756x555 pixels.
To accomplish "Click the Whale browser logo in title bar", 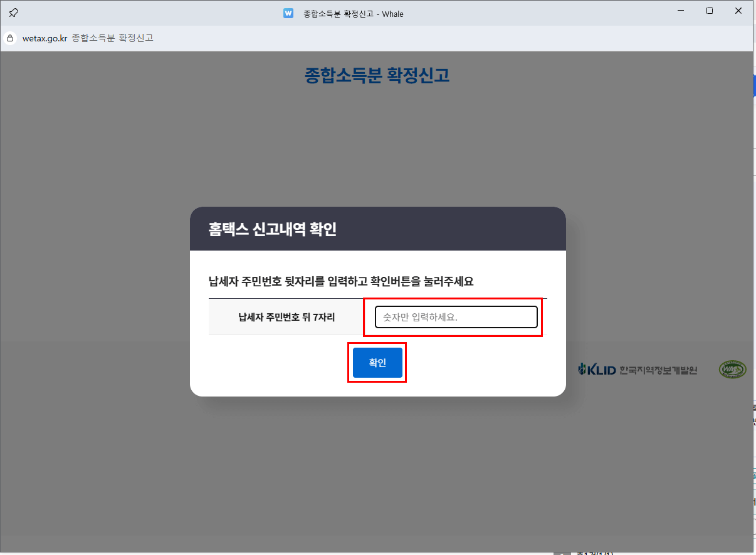I will point(288,13).
